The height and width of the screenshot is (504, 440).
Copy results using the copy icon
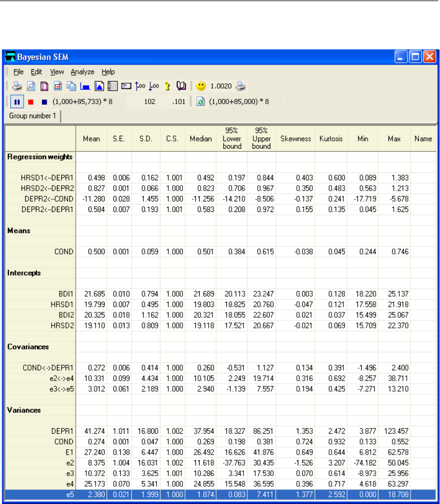click(x=71, y=86)
